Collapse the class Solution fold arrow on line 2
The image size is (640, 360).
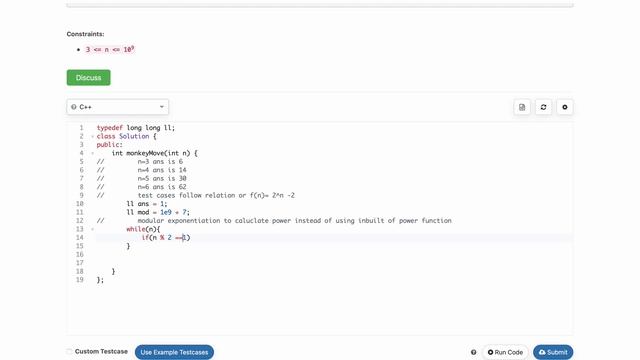[92, 136]
